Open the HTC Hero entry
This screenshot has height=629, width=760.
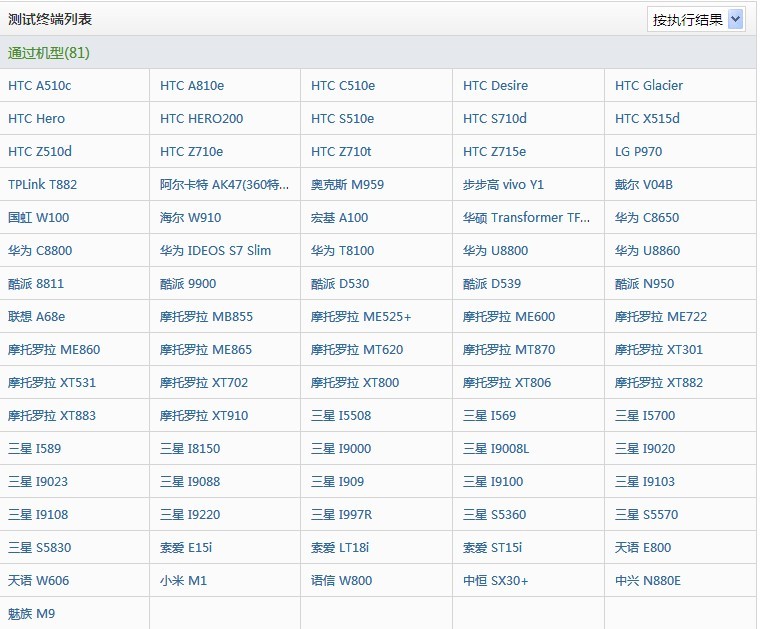point(36,119)
